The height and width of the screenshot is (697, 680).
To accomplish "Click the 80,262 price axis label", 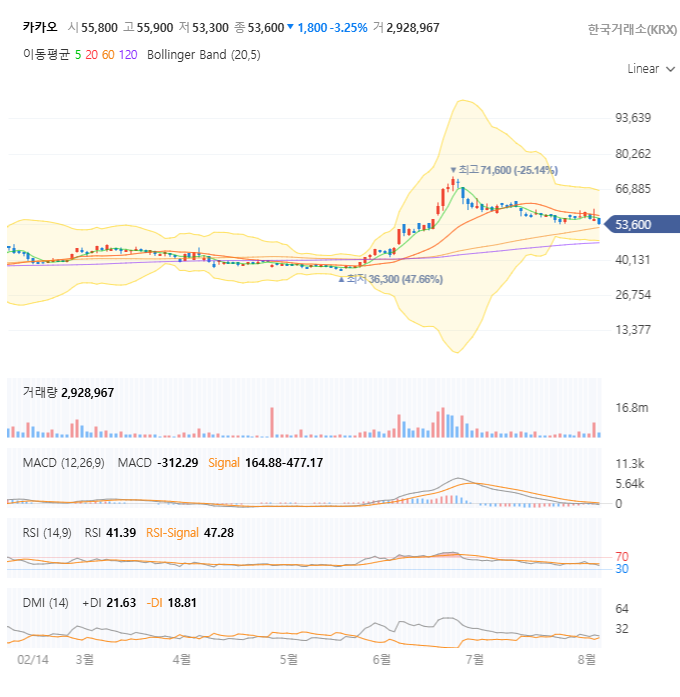I will tap(633, 154).
